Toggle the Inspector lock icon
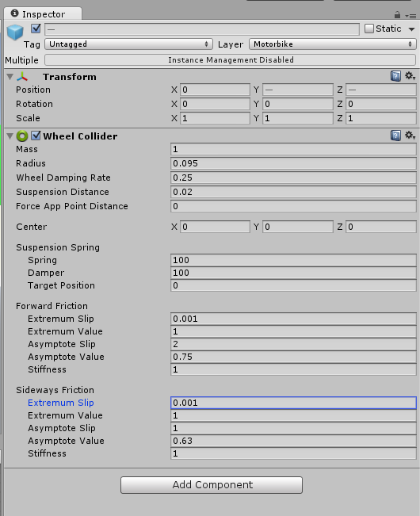Viewport: 420px width, 516px height. click(x=397, y=15)
